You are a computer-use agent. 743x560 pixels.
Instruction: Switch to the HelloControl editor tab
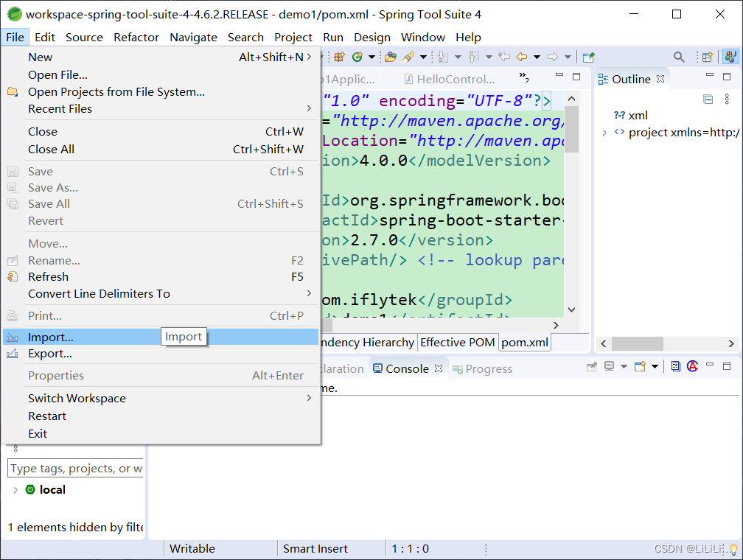click(x=449, y=79)
